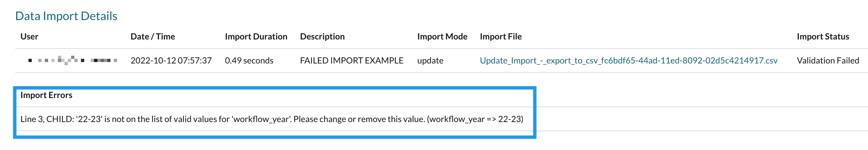Click the Validation Failed status
This screenshot has height=150, width=868.
click(828, 61)
